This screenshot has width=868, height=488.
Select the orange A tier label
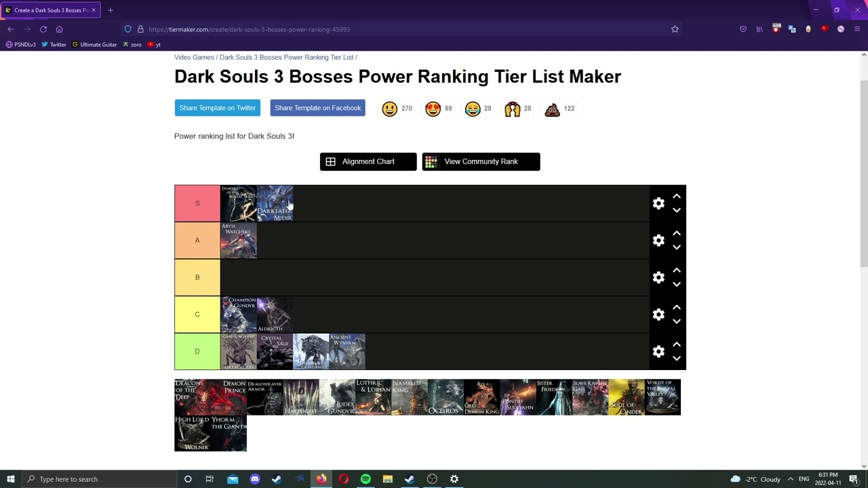click(197, 241)
